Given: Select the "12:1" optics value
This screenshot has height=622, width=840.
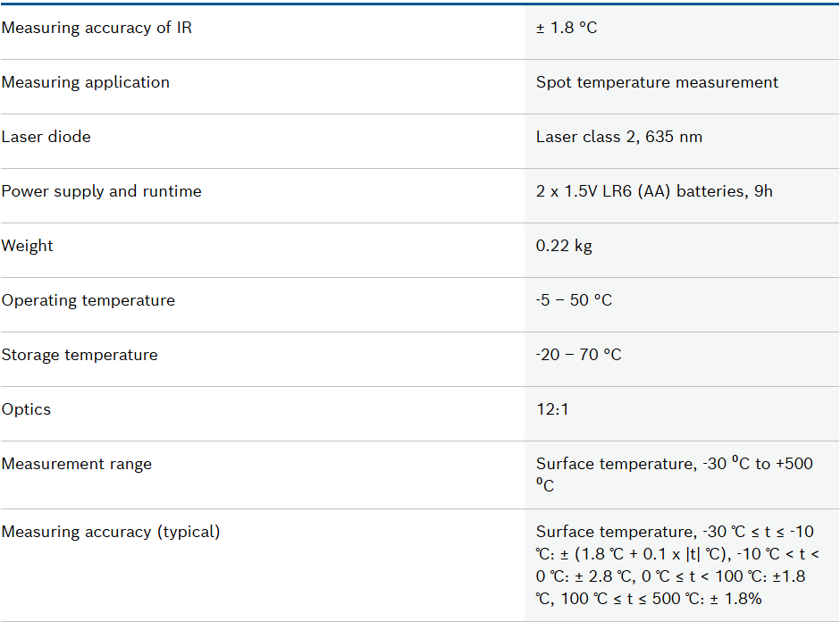Looking at the screenshot, I should pyautogui.click(x=552, y=409).
